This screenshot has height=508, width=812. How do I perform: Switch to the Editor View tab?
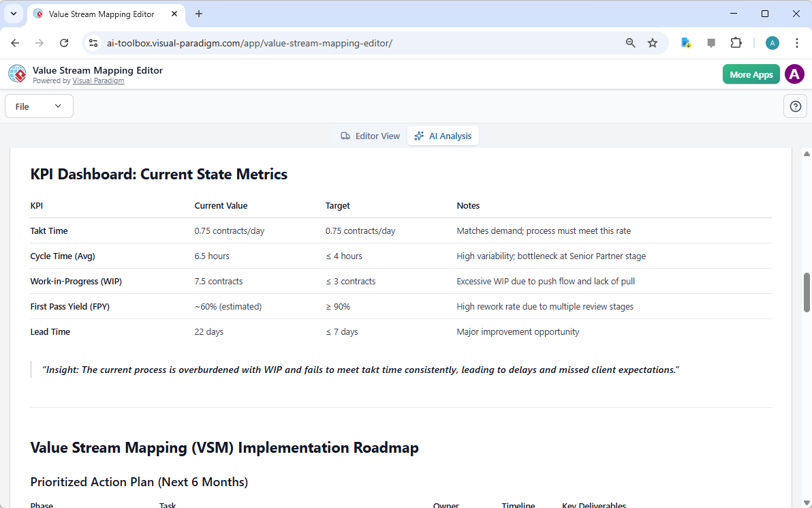(370, 136)
